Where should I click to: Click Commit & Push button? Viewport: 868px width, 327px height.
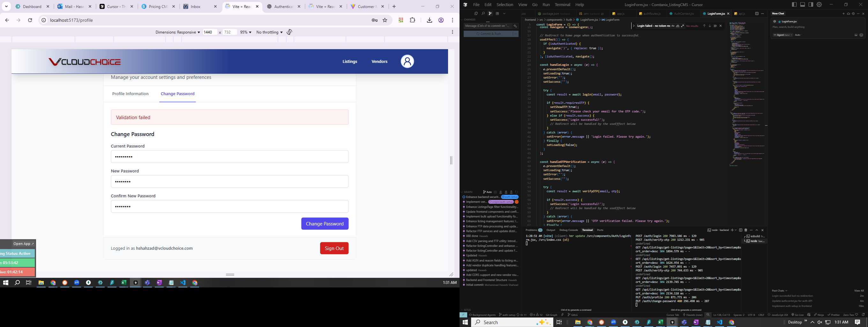click(x=488, y=34)
